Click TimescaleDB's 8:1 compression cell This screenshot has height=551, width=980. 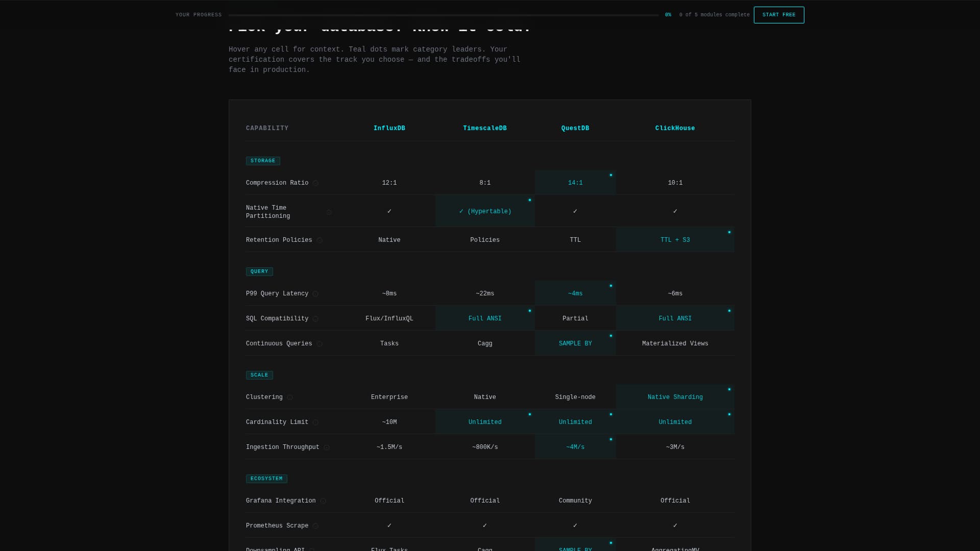(x=485, y=183)
